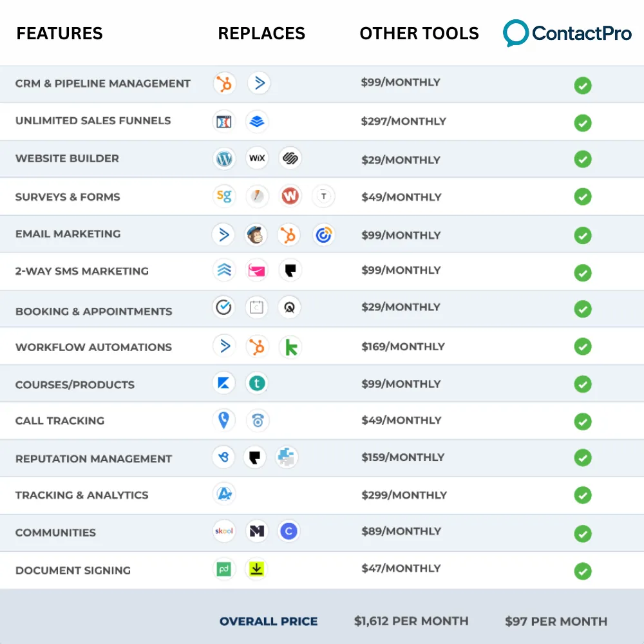Image resolution: width=644 pixels, height=644 pixels.
Task: Click the green checkmark for Document Signing
Action: pyautogui.click(x=583, y=571)
